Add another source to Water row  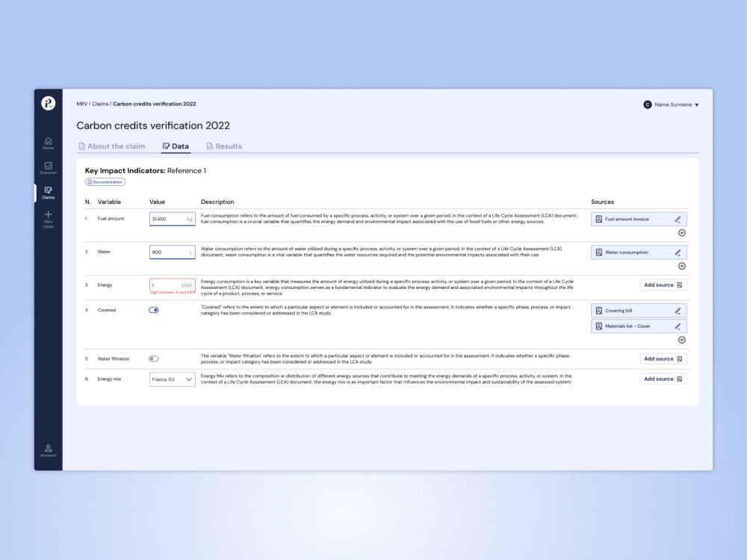pyautogui.click(x=682, y=267)
